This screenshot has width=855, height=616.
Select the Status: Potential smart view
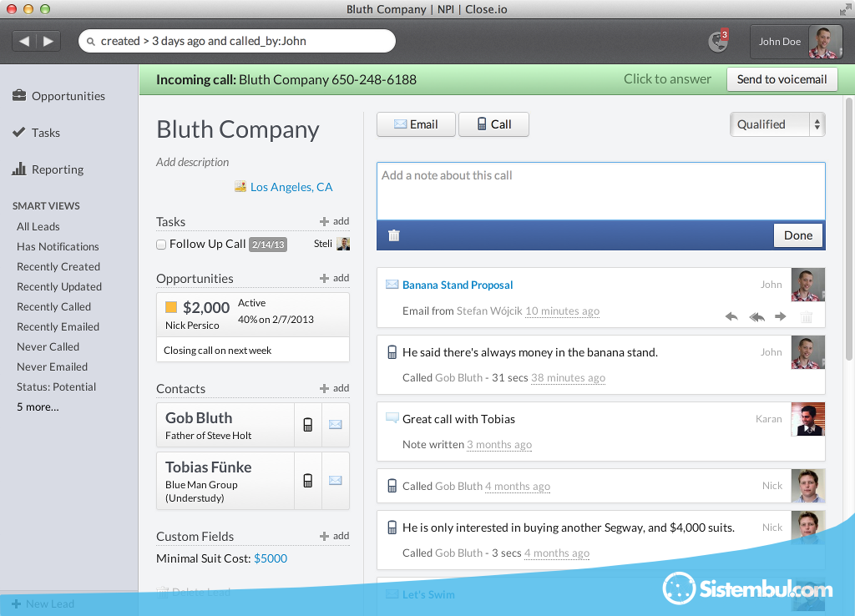click(x=56, y=387)
